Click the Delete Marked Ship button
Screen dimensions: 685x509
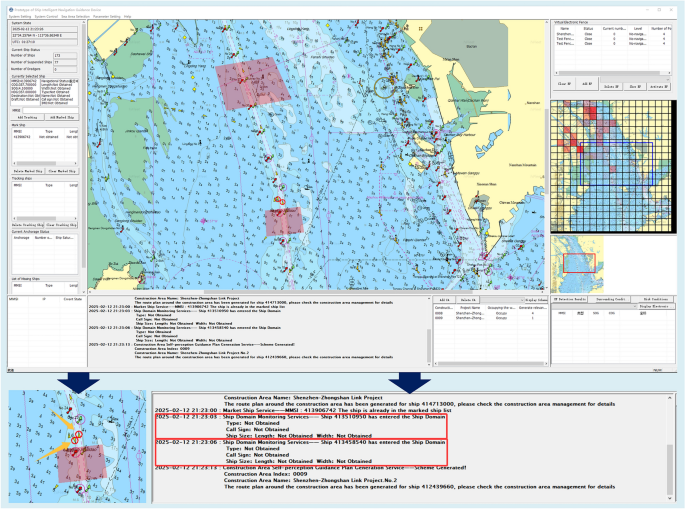(x=28, y=171)
